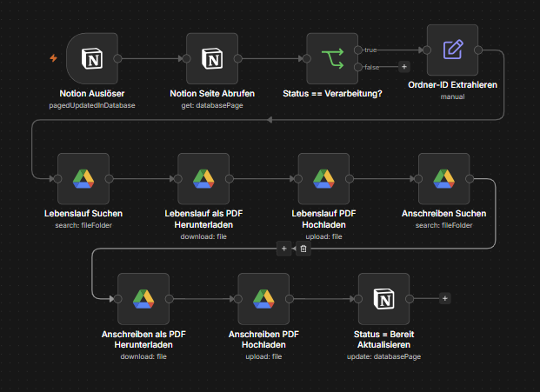The width and height of the screenshot is (540, 392).
Task: Click the 'Anschreiben Suchen' label
Action: pyautogui.click(x=444, y=214)
